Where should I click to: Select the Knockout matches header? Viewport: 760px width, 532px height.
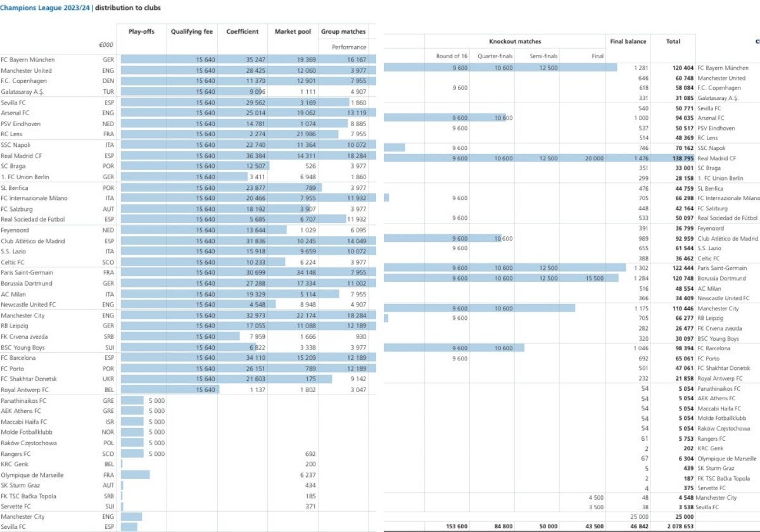(x=515, y=41)
